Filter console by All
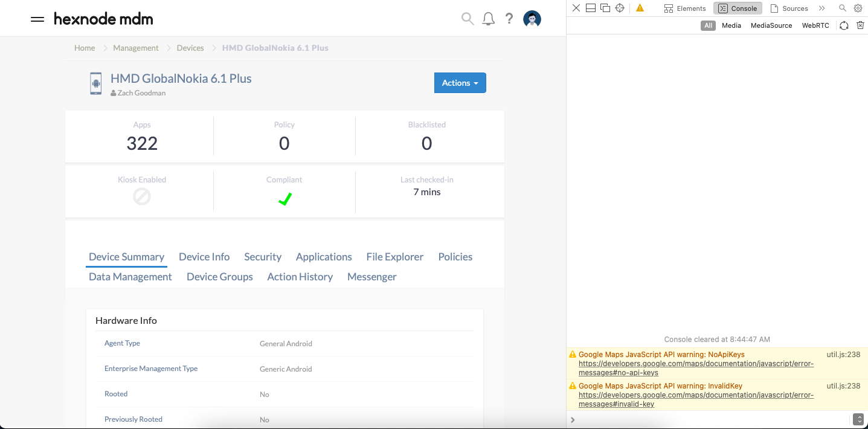 coord(709,25)
